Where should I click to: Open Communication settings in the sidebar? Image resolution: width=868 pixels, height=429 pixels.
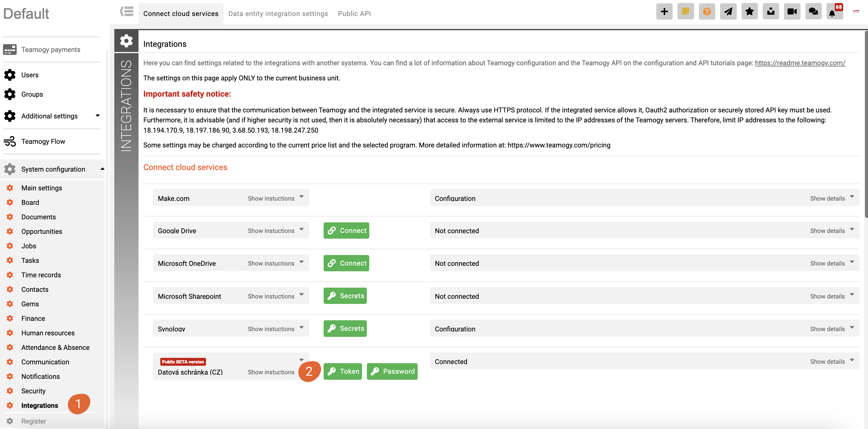pyautogui.click(x=45, y=362)
